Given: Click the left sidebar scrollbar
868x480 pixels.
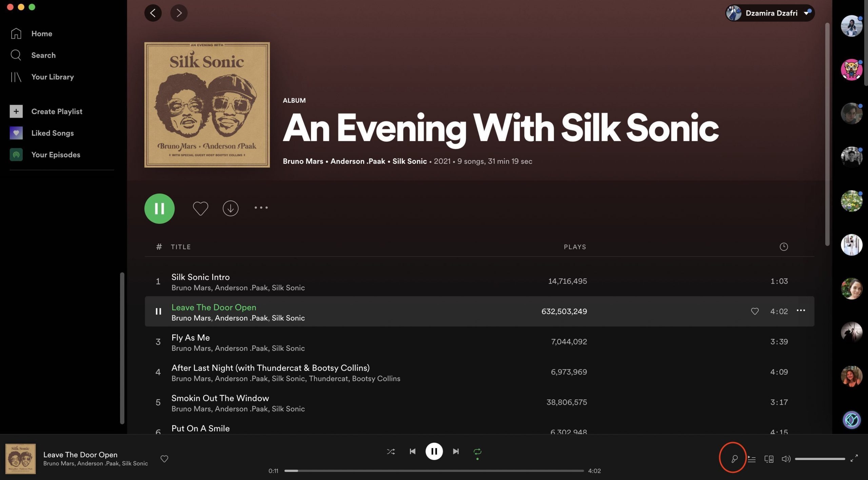Looking at the screenshot, I should click(x=122, y=348).
